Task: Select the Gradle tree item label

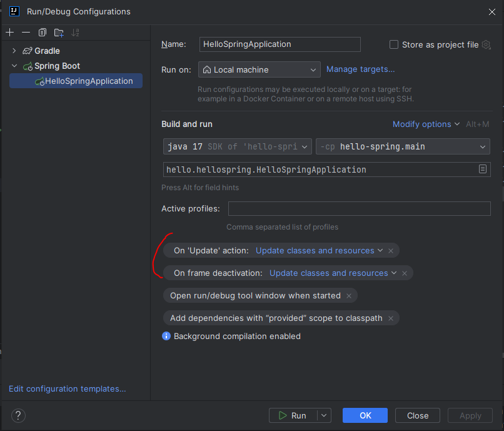Action: pyautogui.click(x=48, y=51)
